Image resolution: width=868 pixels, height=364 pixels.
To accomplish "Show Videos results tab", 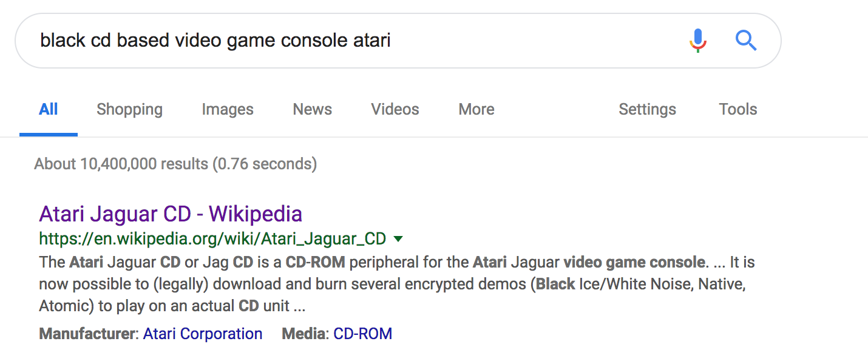I will click(x=395, y=109).
